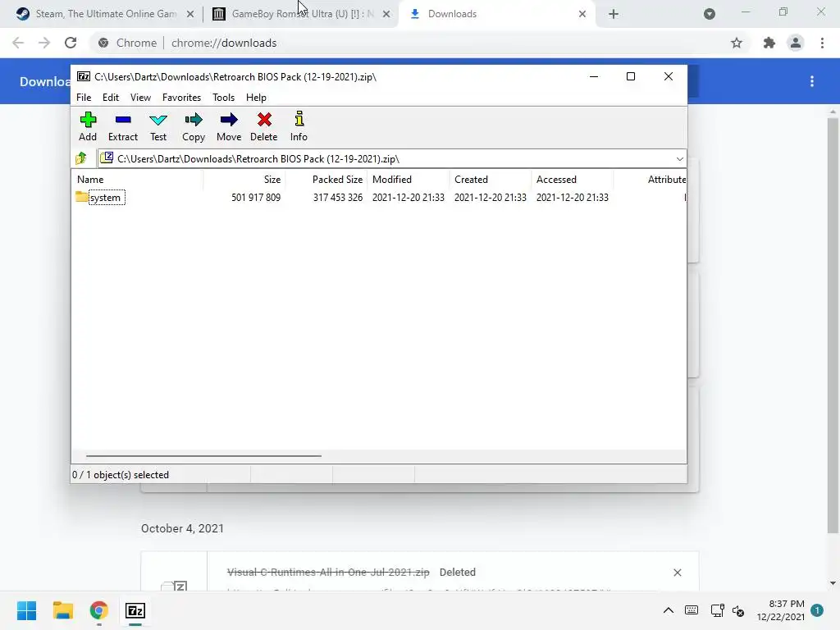Viewport: 840px width, 630px height.
Task: Select the system folder icon
Action: click(x=81, y=197)
